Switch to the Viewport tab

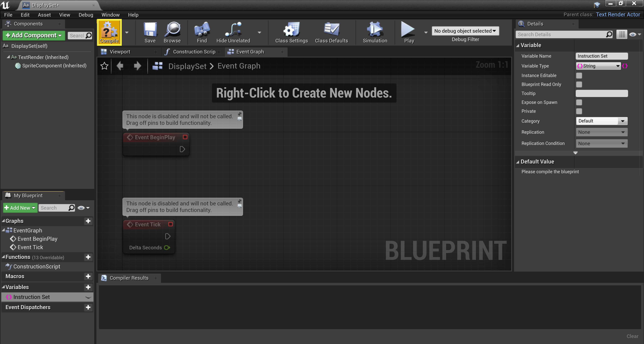(120, 52)
